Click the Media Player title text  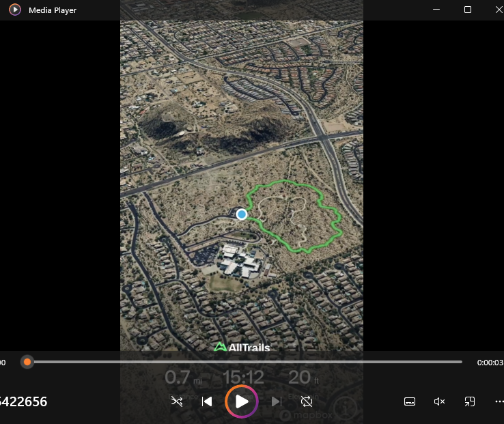coord(53,10)
